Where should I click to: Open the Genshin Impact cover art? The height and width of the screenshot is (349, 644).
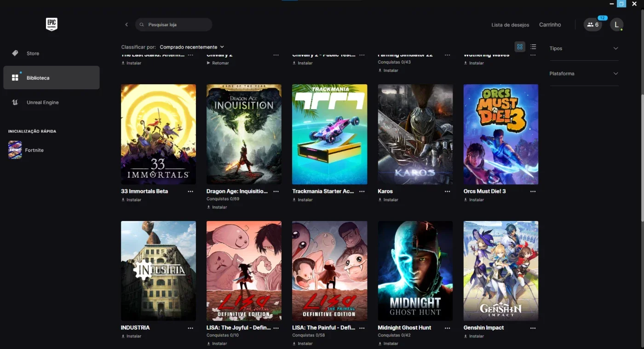pyautogui.click(x=501, y=271)
